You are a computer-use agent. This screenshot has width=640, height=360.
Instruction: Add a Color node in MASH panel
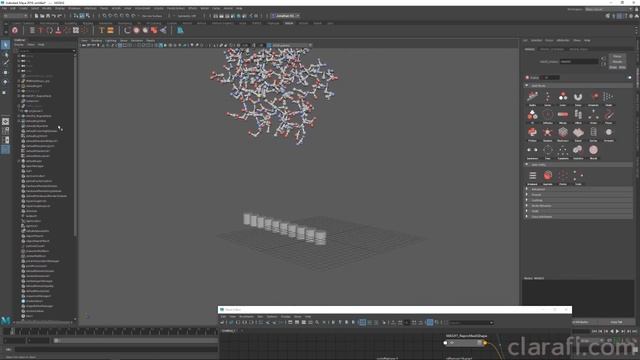pos(563,97)
